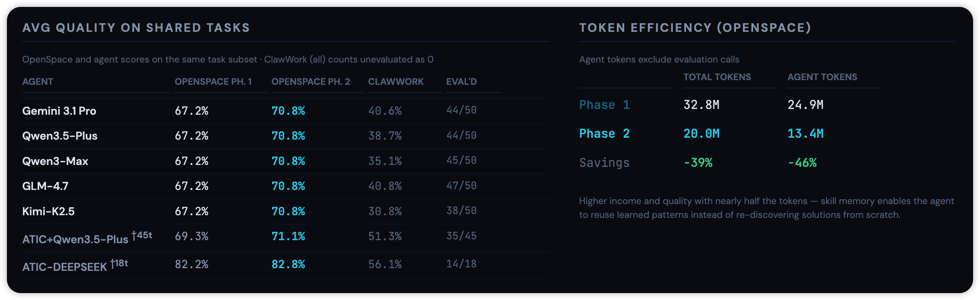
Task: Click the AGENT column header
Action: click(x=38, y=82)
